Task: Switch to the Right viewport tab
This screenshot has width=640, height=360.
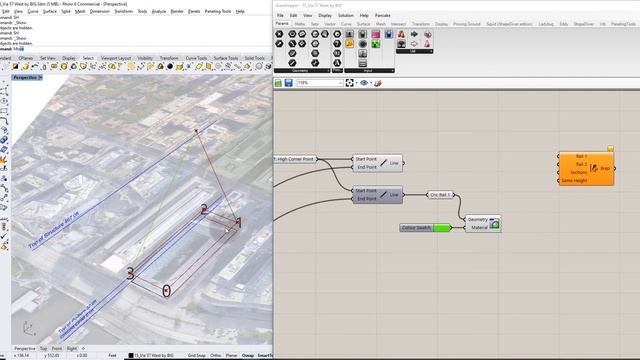Action: point(71,349)
